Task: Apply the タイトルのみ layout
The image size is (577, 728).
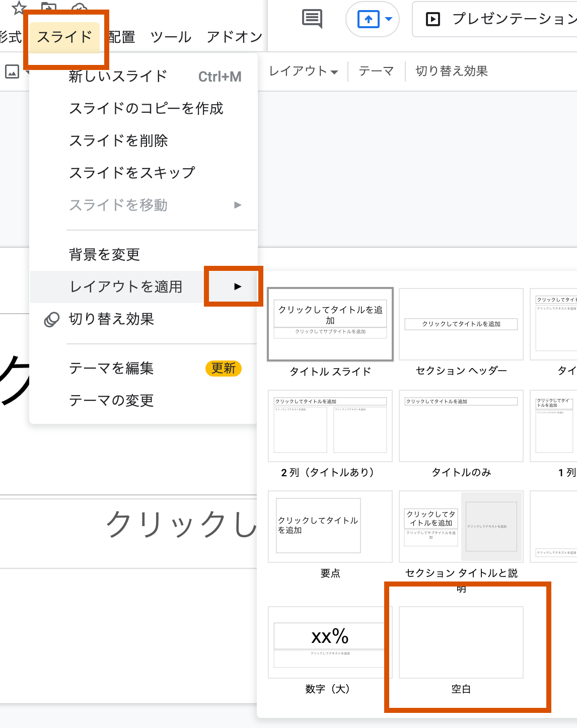Action: coord(461,426)
